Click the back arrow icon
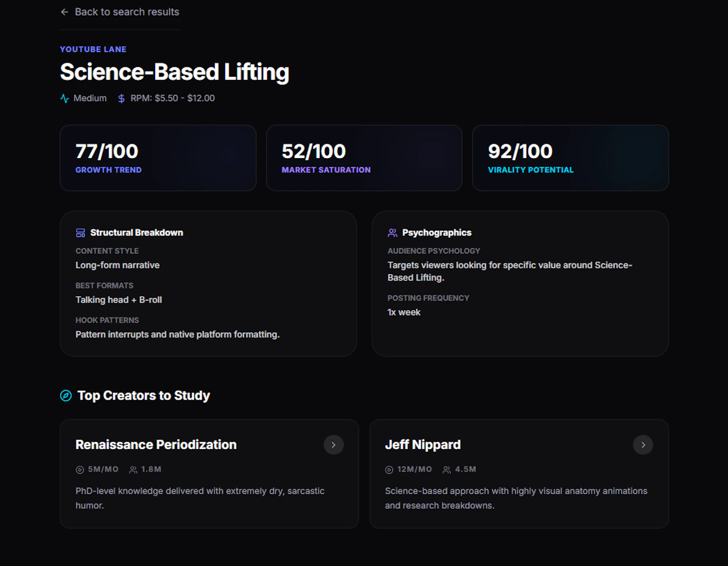Image resolution: width=728 pixels, height=566 pixels. tap(65, 12)
